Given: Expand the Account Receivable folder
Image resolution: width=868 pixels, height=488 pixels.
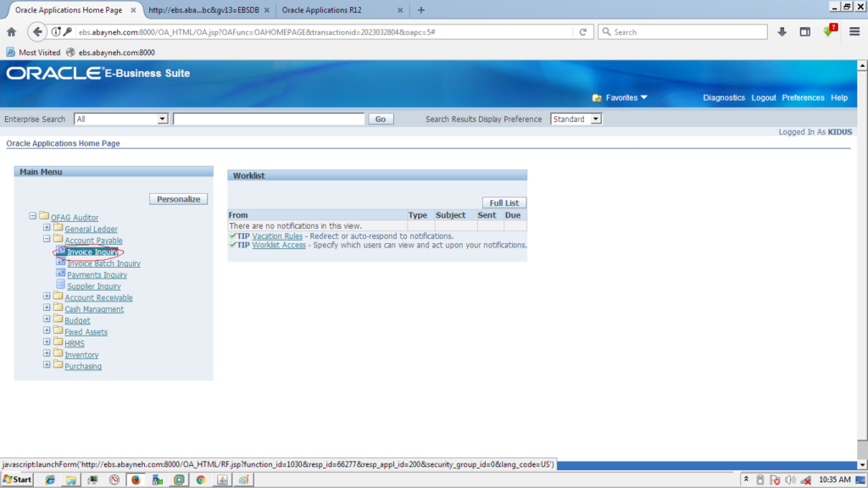Looking at the screenshot, I should [47, 296].
